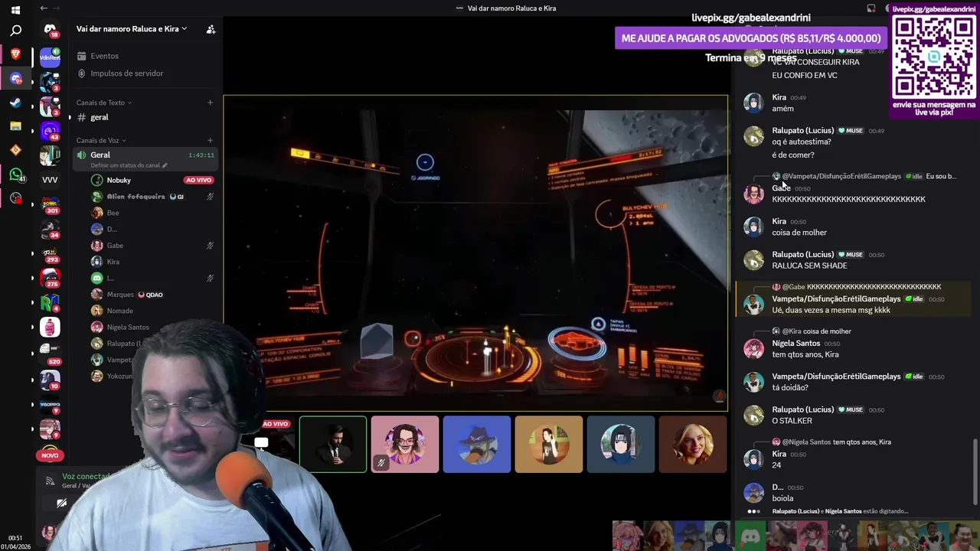Select user Gabe in voice list
The width and height of the screenshot is (980, 551).
(115, 246)
